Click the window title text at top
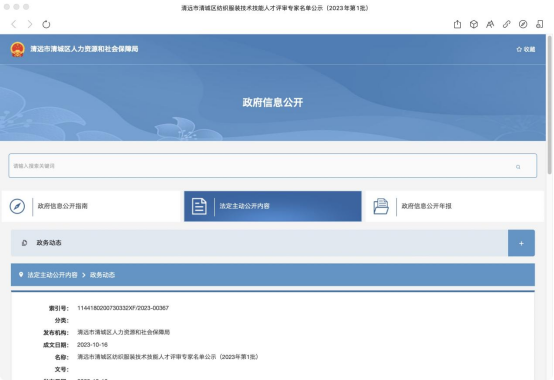Screen dimensions: 554x380 [x=275, y=8]
